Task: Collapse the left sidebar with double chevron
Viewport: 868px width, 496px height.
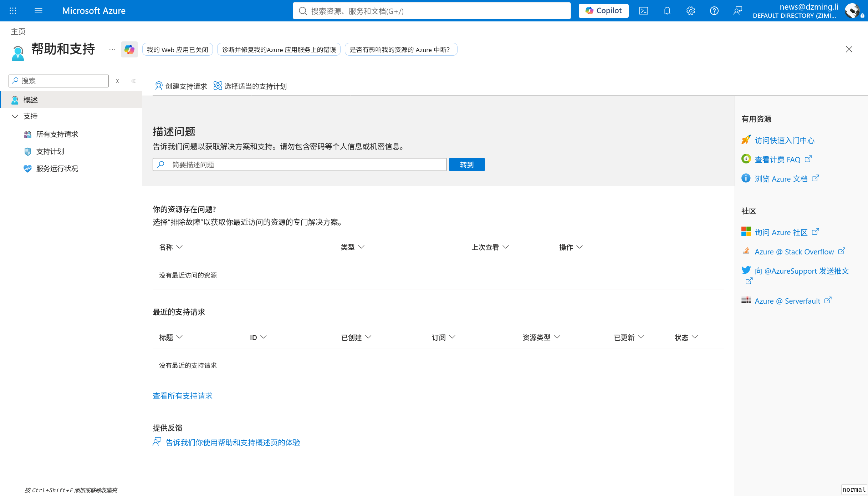Action: 133,81
